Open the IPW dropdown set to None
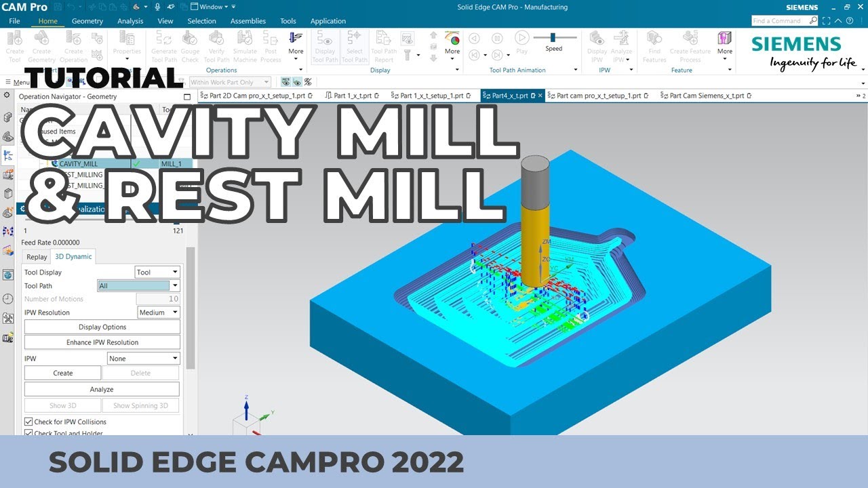 coord(143,359)
